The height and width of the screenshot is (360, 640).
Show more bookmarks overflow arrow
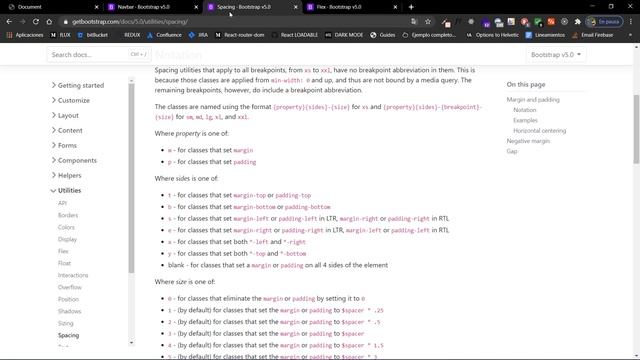point(630,35)
